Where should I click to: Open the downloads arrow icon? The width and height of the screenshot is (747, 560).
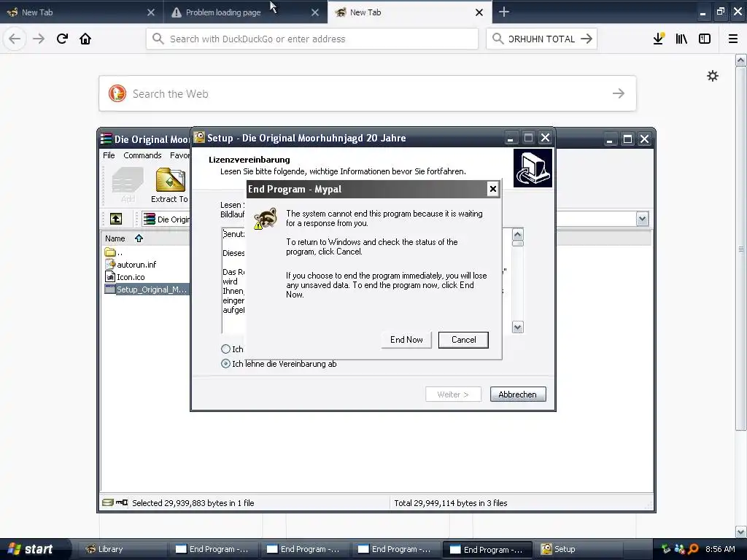tap(659, 39)
